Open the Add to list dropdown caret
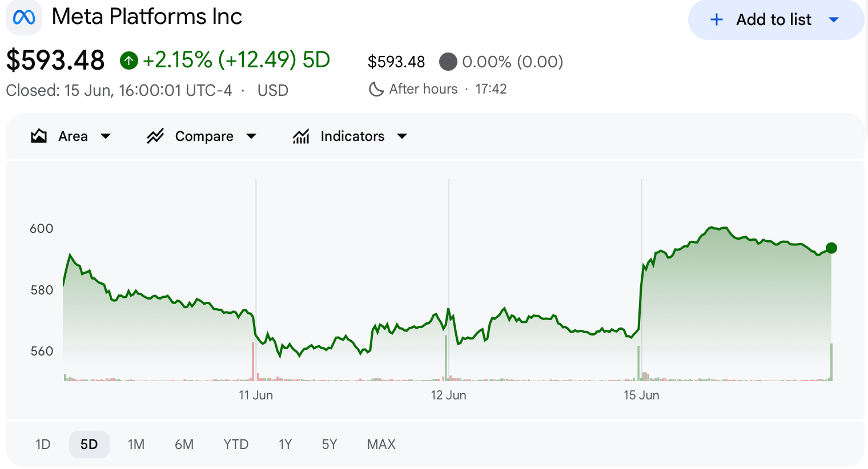Screen dimensions: 868x469 click(x=834, y=20)
